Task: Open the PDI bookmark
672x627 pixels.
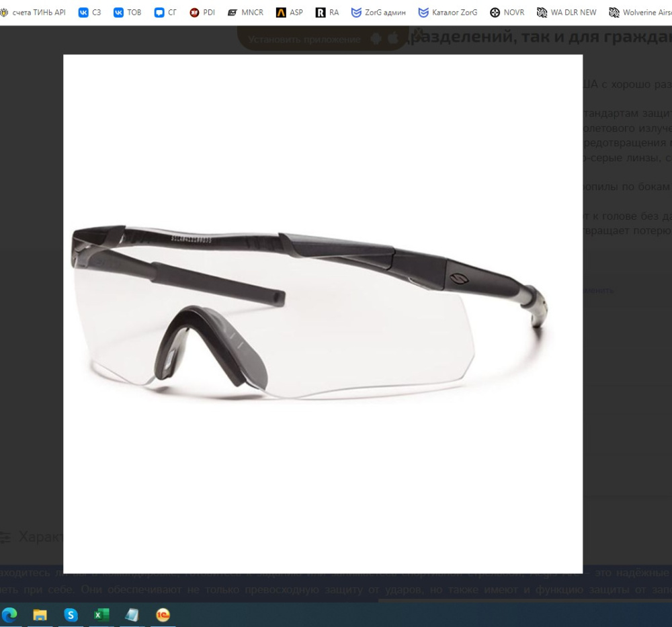Action: click(202, 12)
